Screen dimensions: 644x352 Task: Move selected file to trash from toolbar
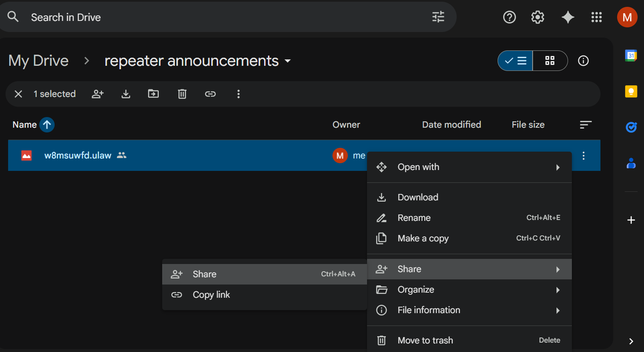(x=182, y=94)
